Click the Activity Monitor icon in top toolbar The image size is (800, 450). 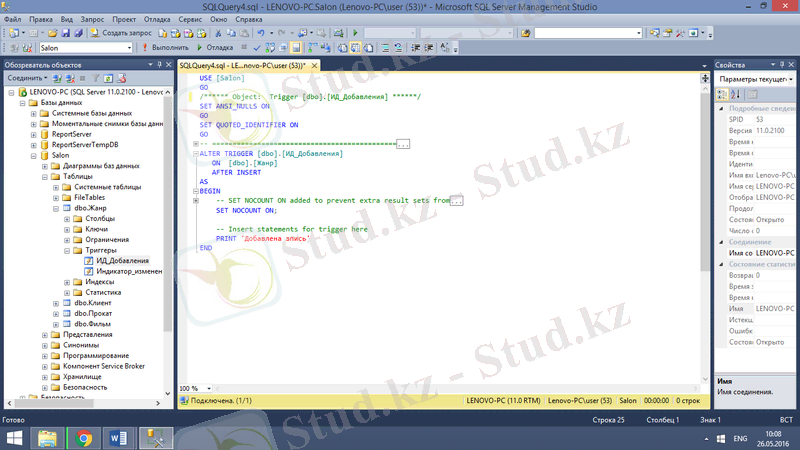[x=338, y=33]
